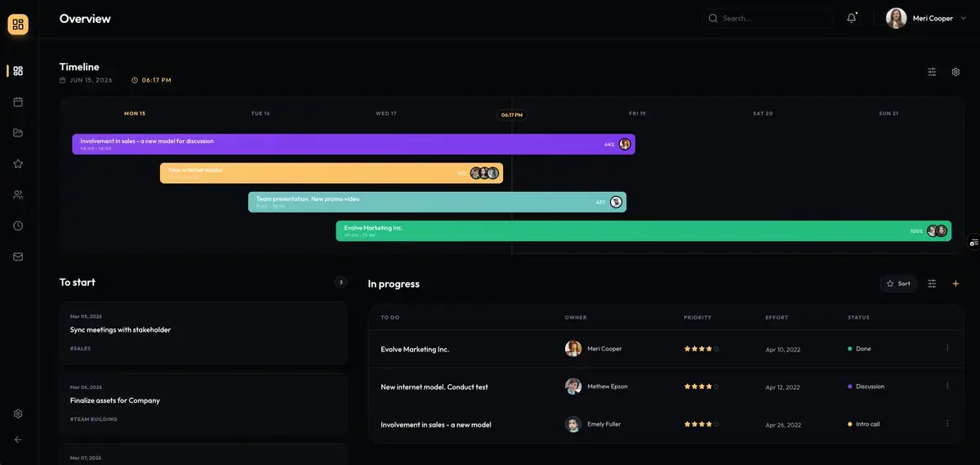Click the back arrow in sidebar
The image size is (980, 465).
pyautogui.click(x=18, y=440)
